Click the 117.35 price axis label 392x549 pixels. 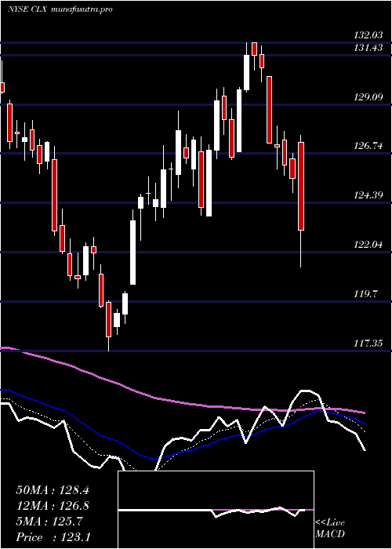(368, 344)
